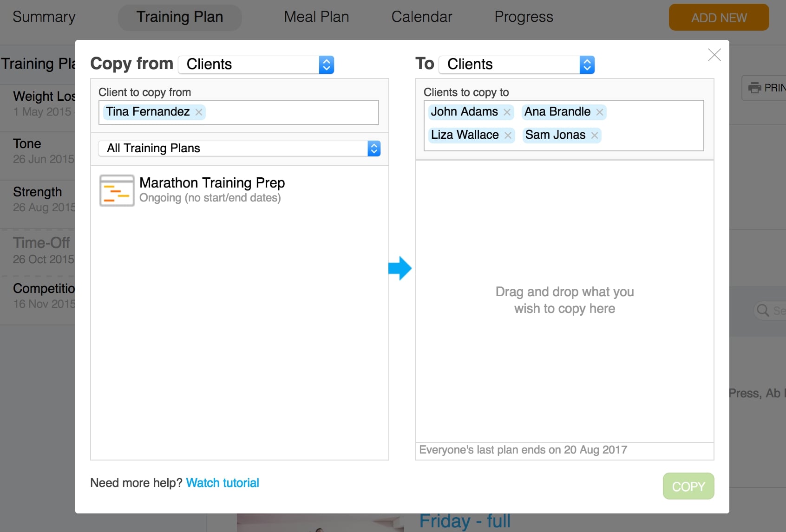786x532 pixels.
Task: Expand the All Training Plans filter
Action: pyautogui.click(x=239, y=149)
